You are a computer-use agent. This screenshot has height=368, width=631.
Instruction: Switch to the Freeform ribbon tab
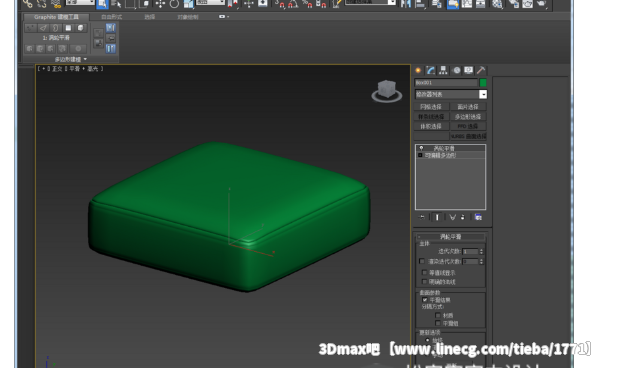pyautogui.click(x=111, y=17)
